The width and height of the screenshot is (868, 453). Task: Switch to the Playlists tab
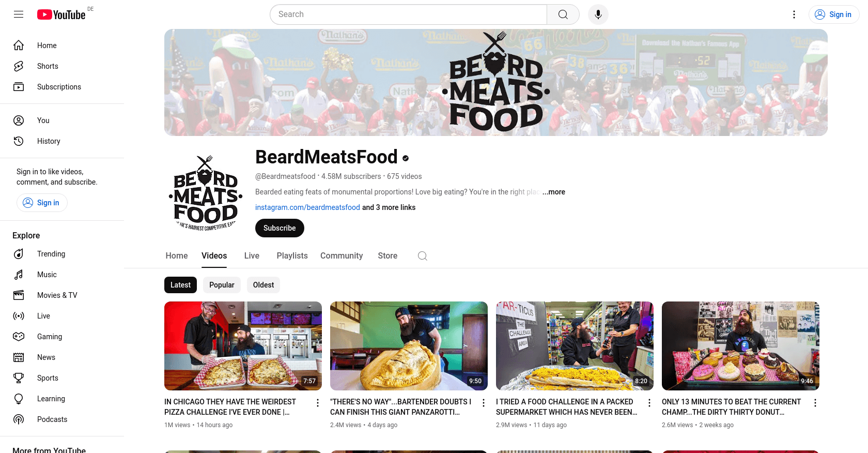tap(292, 256)
